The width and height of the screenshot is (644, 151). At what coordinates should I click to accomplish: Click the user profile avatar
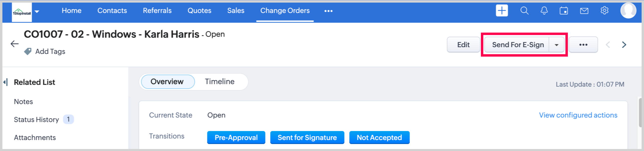pyautogui.click(x=628, y=11)
